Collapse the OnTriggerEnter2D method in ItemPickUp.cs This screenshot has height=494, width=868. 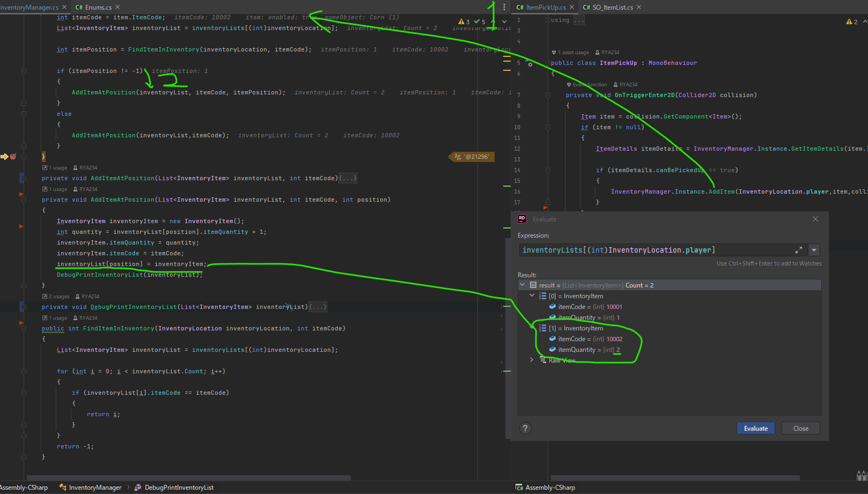coord(548,95)
